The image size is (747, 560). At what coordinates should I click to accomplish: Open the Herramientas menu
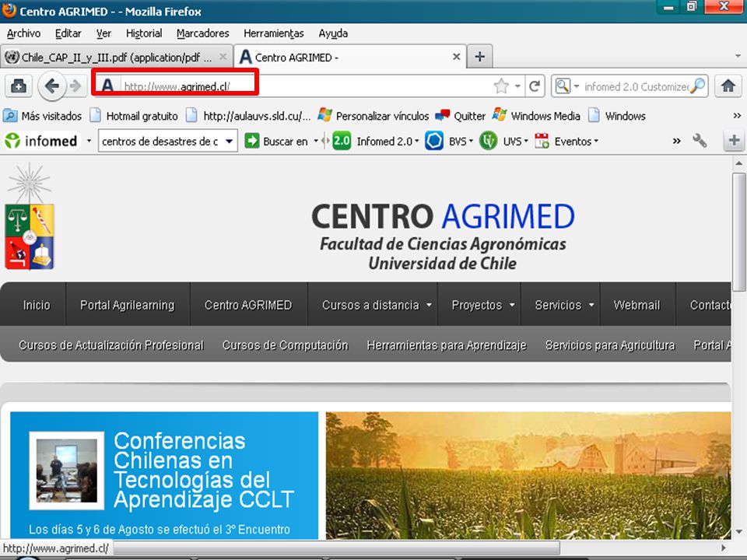pos(273,33)
